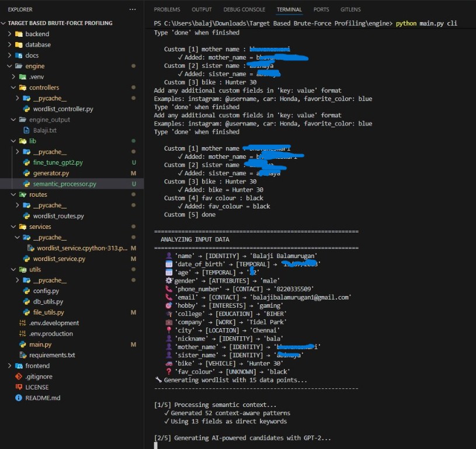
Task: Click the text file icon of Balaji.txt
Action: pos(27,130)
